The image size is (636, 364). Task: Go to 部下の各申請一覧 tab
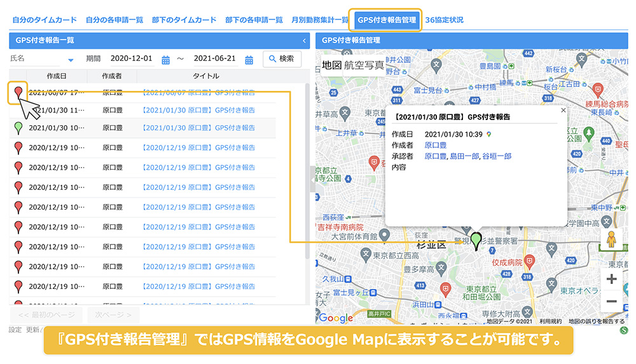click(x=254, y=20)
